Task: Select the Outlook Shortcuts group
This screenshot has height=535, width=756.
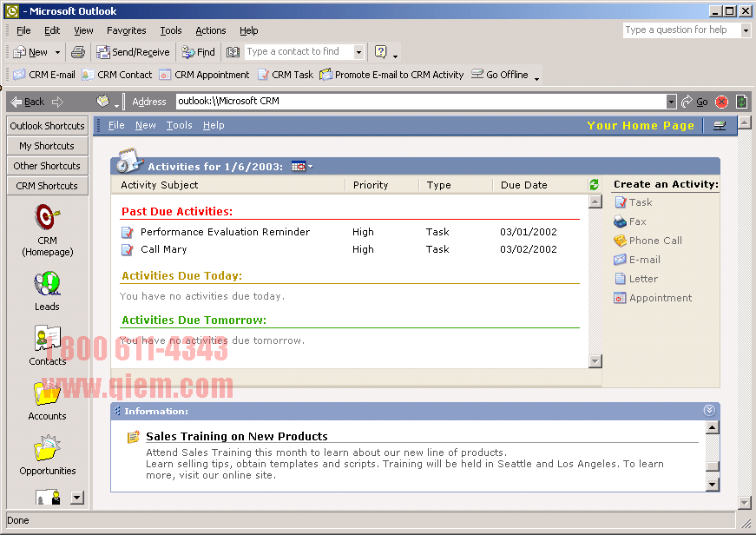Action: tap(47, 125)
